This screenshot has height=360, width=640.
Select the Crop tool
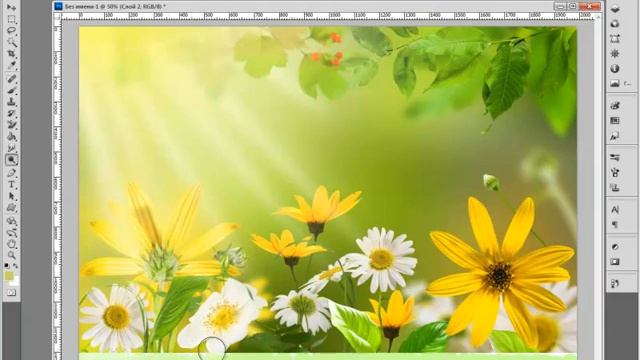[x=11, y=53]
